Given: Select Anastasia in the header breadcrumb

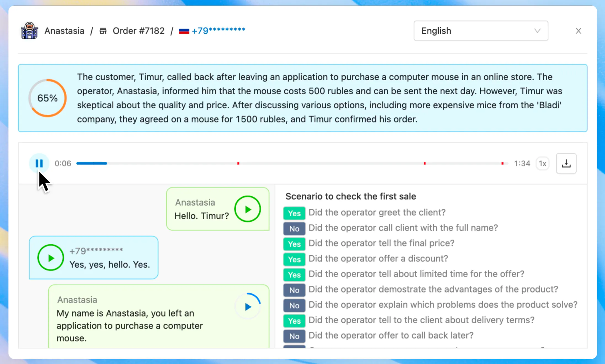Looking at the screenshot, I should 64,31.
